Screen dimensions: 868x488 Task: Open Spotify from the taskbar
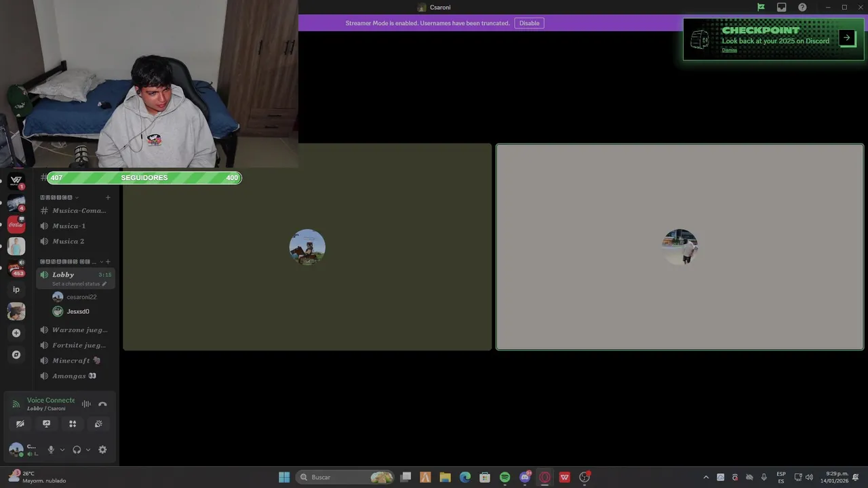(505, 477)
